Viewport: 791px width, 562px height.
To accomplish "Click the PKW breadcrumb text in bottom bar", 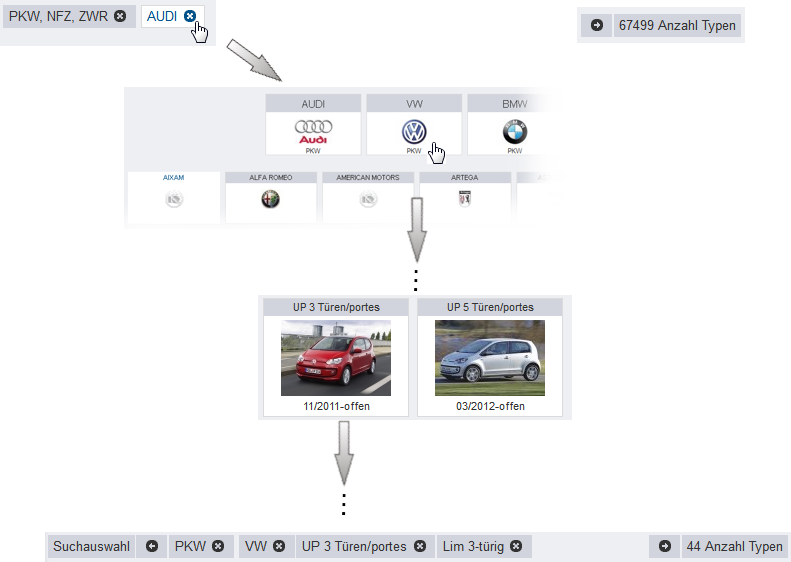I will coord(190,546).
